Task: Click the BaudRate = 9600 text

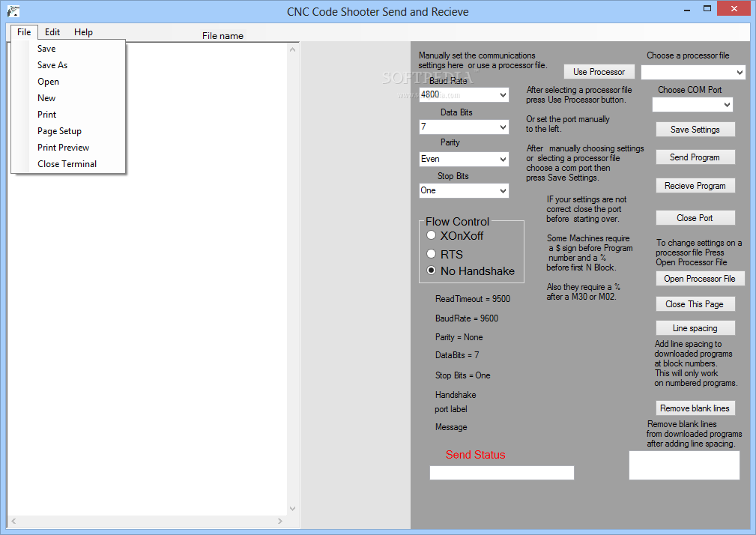Action: click(x=467, y=318)
